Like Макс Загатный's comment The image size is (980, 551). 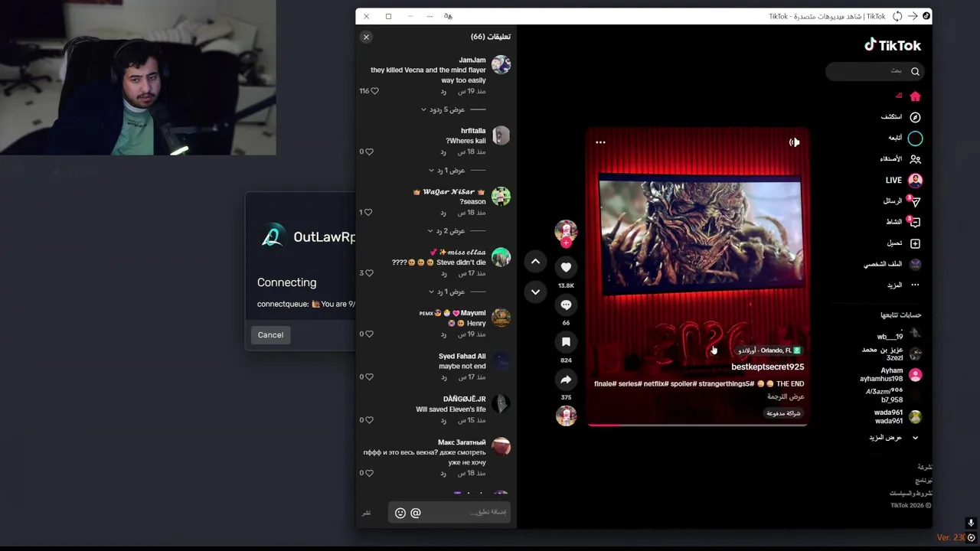point(369,473)
